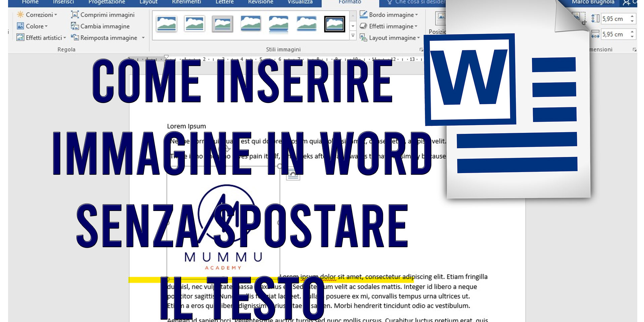Switch to the Home ribbon tab

[30, 2]
